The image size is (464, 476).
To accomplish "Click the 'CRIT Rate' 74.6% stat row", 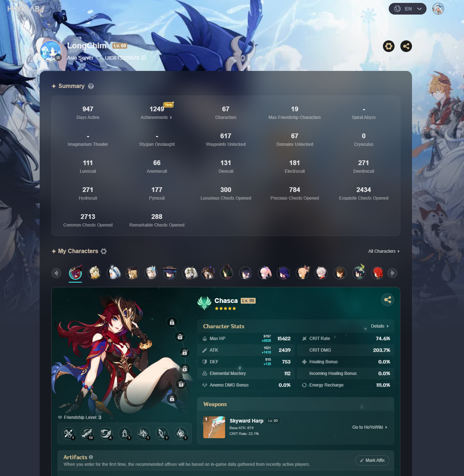I will (345, 339).
